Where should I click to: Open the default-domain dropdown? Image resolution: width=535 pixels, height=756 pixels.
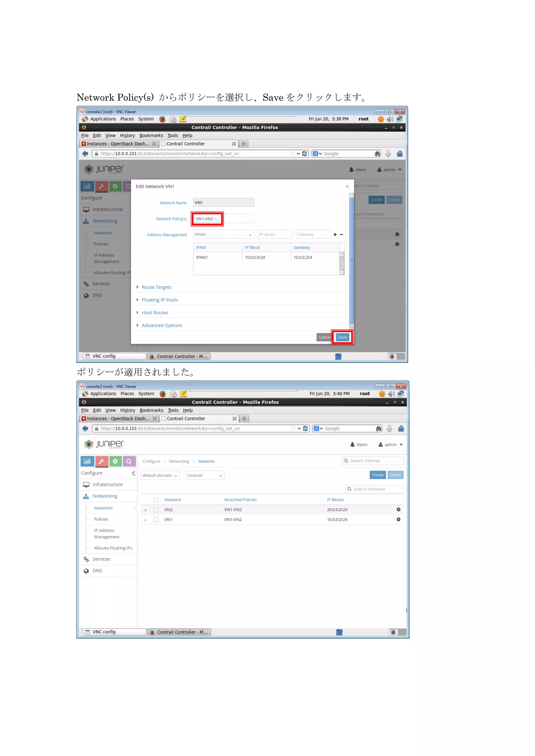(160, 475)
